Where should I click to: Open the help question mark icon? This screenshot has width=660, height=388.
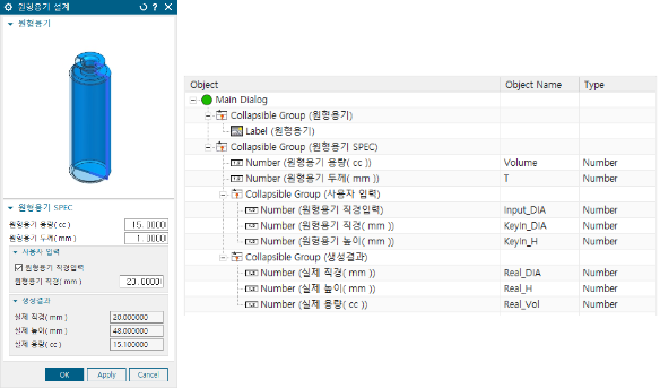[x=155, y=7]
